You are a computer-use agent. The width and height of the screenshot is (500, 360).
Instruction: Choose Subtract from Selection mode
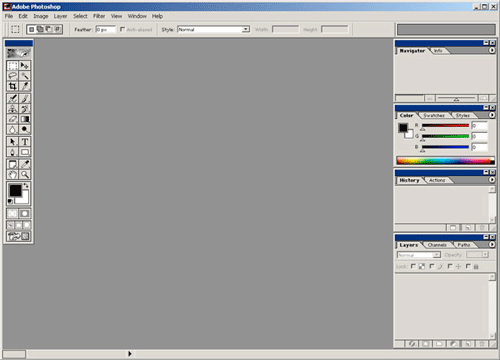[x=49, y=29]
